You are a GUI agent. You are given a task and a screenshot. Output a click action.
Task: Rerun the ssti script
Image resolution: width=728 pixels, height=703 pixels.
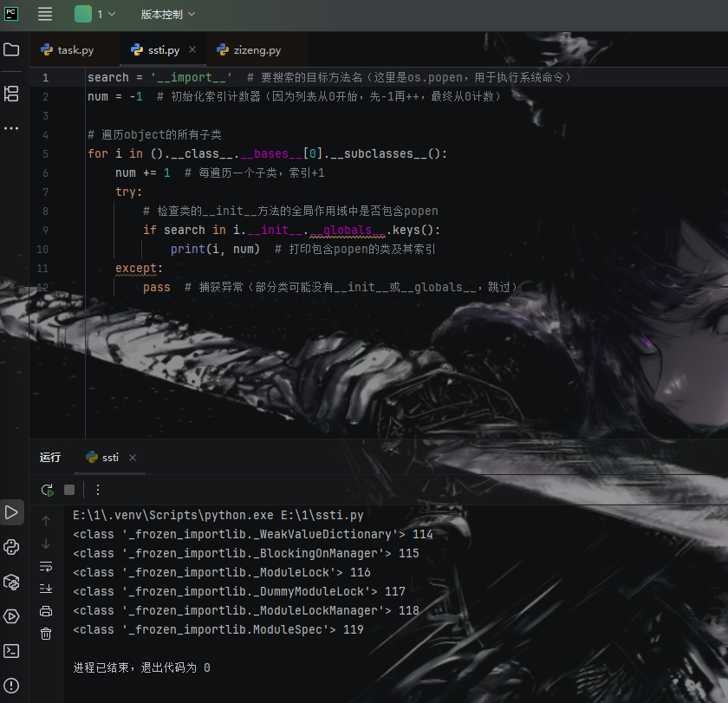click(47, 490)
